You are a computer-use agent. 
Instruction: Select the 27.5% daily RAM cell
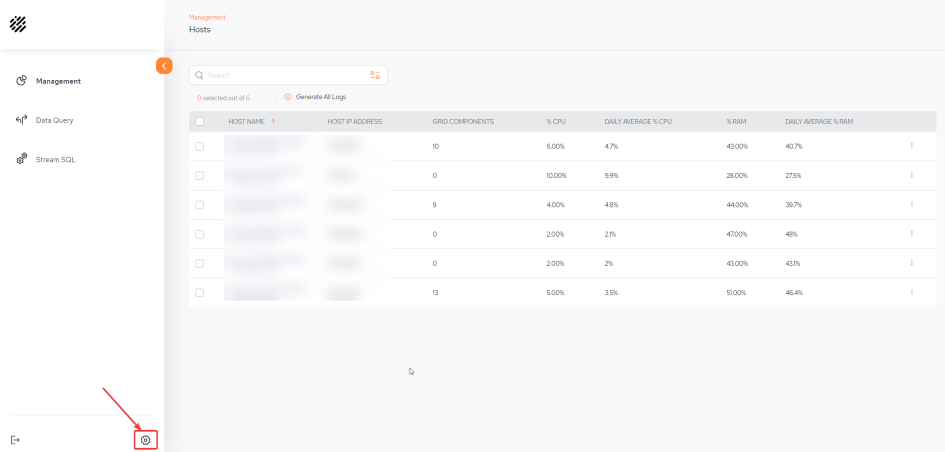click(x=794, y=175)
